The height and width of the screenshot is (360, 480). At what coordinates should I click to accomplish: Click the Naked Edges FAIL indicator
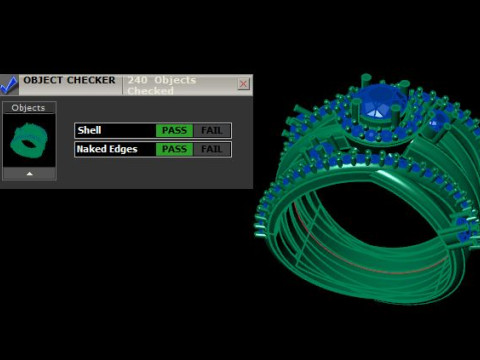[x=212, y=149]
